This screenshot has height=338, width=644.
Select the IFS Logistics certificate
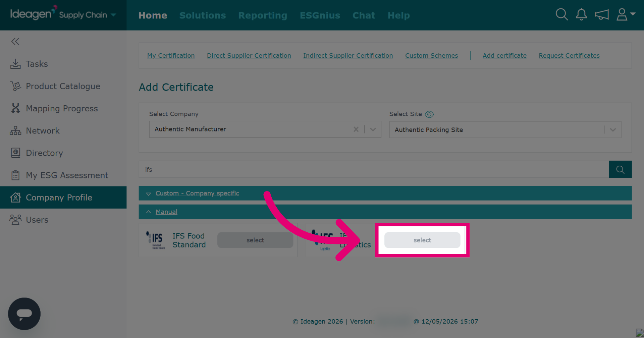pos(422,240)
